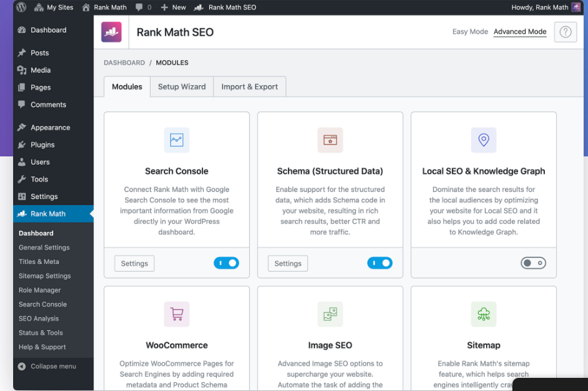This screenshot has width=588, height=391.
Task: Open General Settings submenu item
Action: tap(44, 248)
